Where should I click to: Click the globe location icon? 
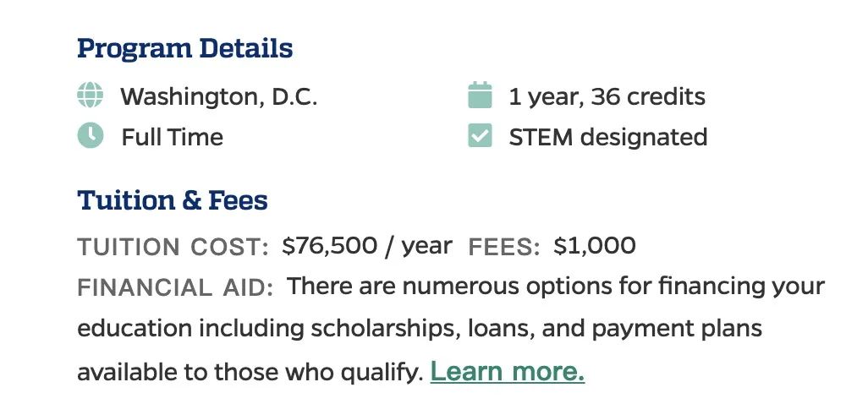[91, 96]
